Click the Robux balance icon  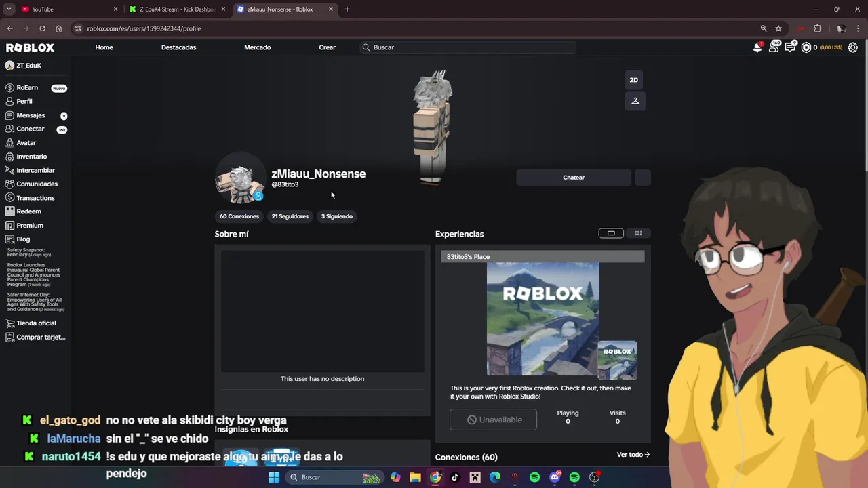(806, 47)
